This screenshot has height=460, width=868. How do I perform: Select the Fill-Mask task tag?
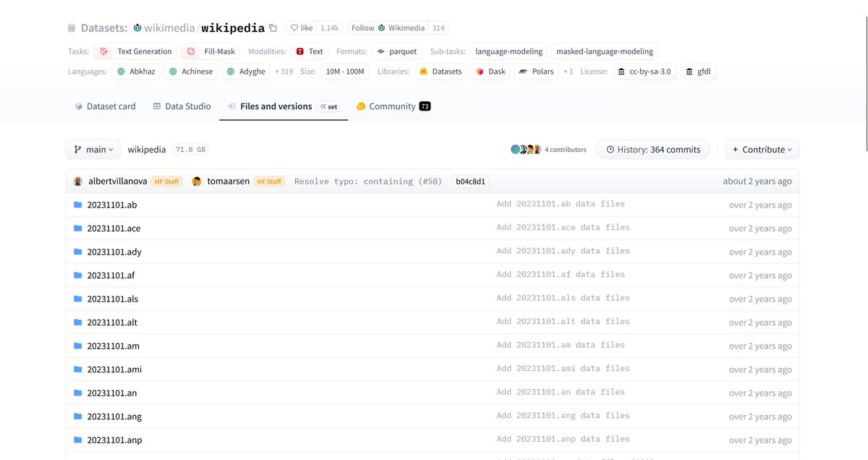point(211,51)
